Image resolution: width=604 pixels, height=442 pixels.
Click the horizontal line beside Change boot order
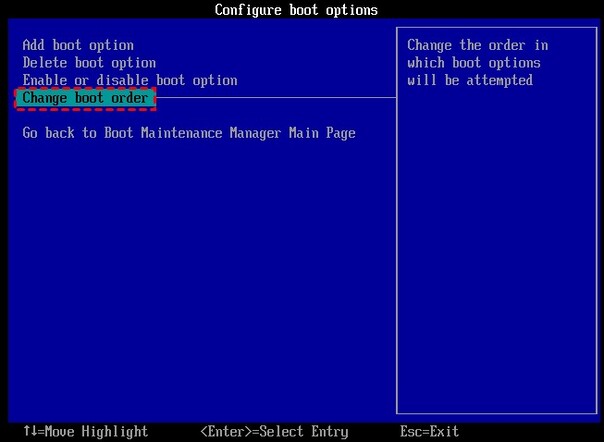point(275,98)
